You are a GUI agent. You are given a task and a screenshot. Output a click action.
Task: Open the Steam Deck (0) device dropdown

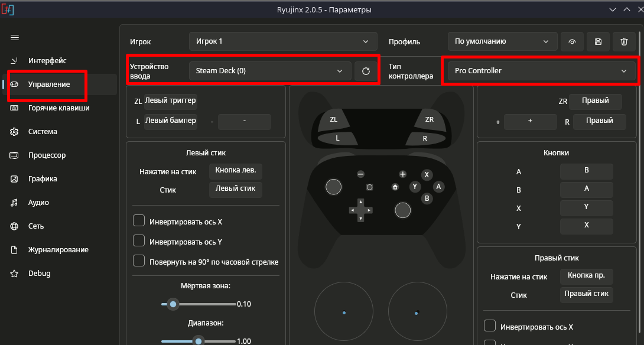pyautogui.click(x=270, y=71)
